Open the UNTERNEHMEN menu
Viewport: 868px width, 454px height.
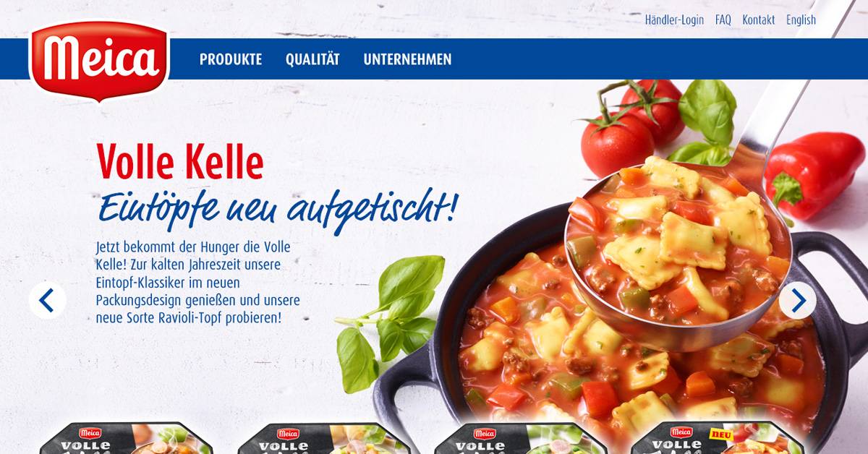click(407, 59)
